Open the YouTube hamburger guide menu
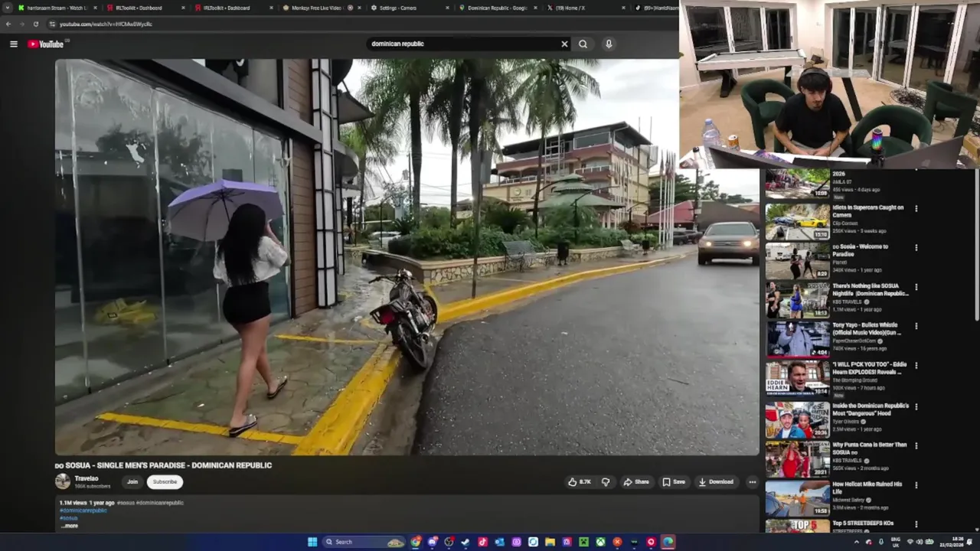This screenshot has width=980, height=551. click(x=13, y=44)
